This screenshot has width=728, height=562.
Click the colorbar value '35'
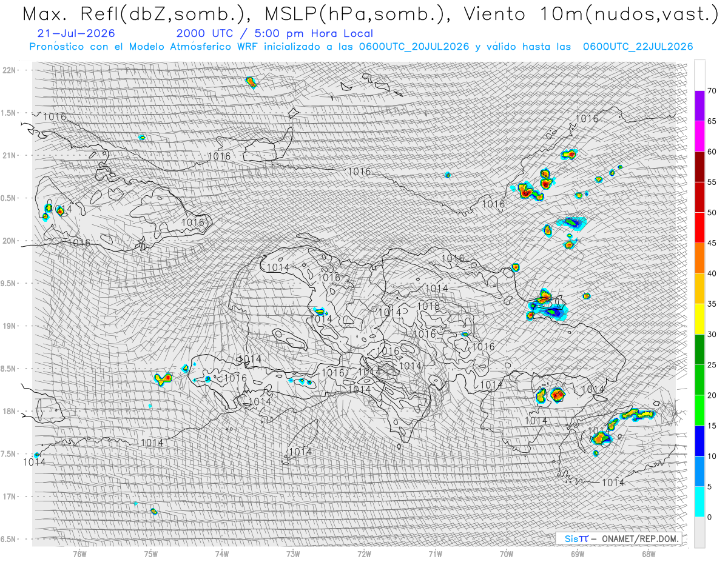pyautogui.click(x=712, y=304)
